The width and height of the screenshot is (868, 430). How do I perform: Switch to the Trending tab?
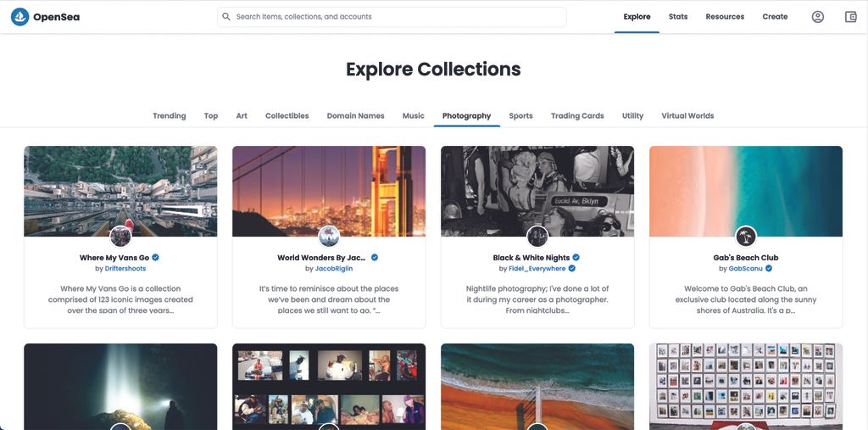coord(170,116)
